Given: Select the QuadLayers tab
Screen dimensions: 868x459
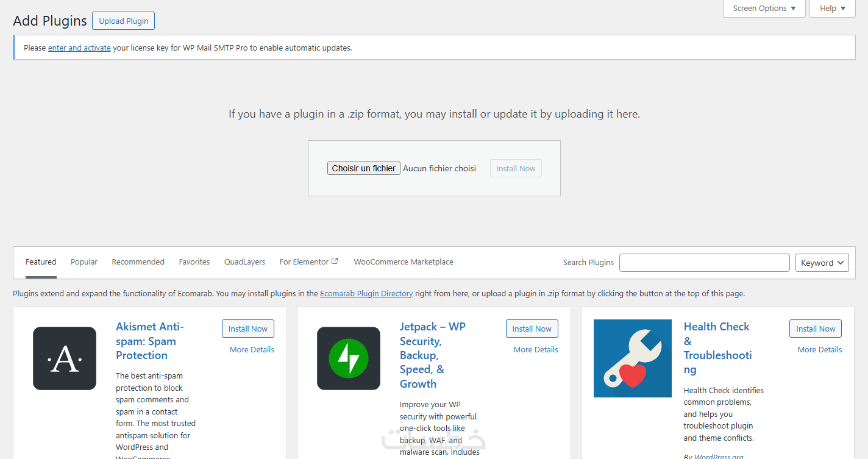Looking at the screenshot, I should (x=244, y=262).
